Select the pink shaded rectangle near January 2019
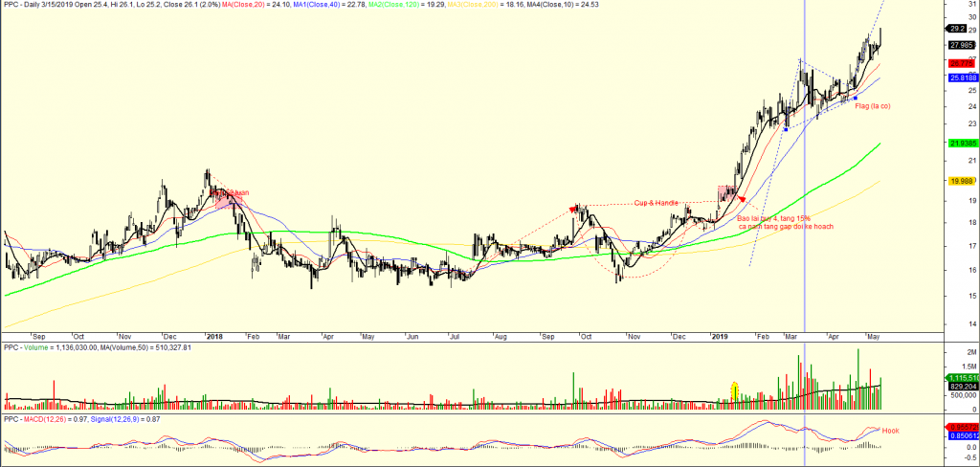980x467 pixels. click(x=727, y=192)
